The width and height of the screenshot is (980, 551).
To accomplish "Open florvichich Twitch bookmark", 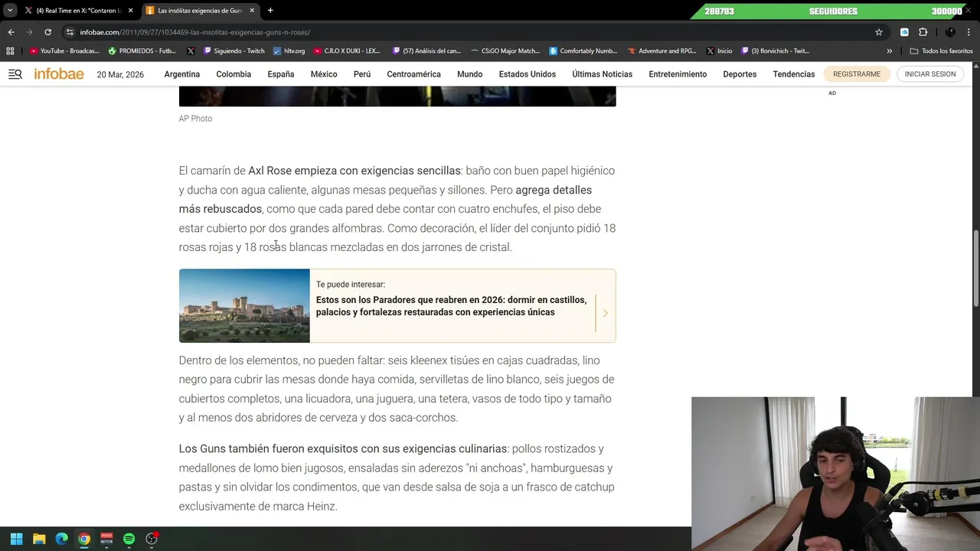I will tap(776, 51).
